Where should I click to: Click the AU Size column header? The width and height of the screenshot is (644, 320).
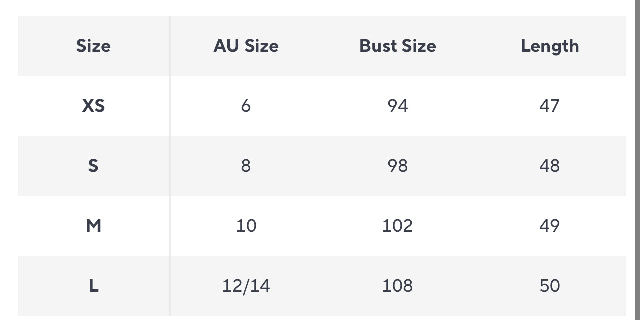point(246,46)
